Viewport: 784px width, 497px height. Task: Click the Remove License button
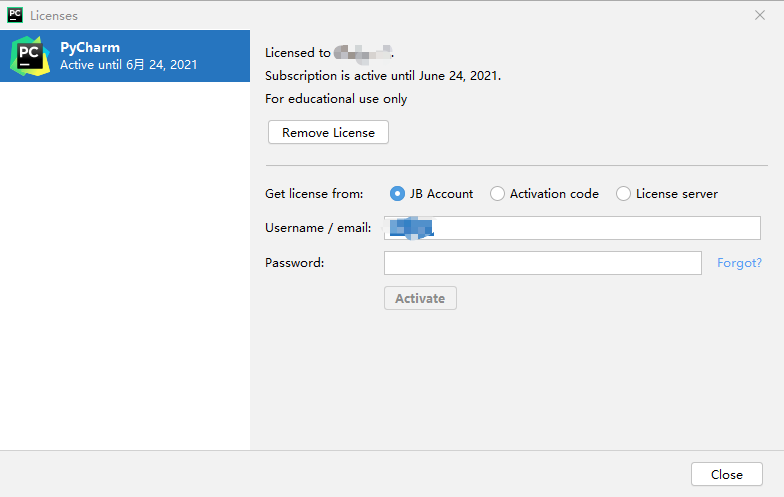[328, 132]
